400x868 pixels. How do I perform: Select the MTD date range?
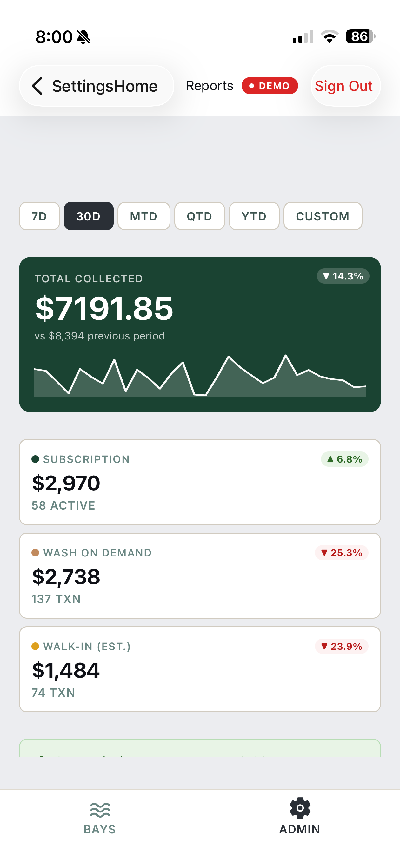pos(144,216)
